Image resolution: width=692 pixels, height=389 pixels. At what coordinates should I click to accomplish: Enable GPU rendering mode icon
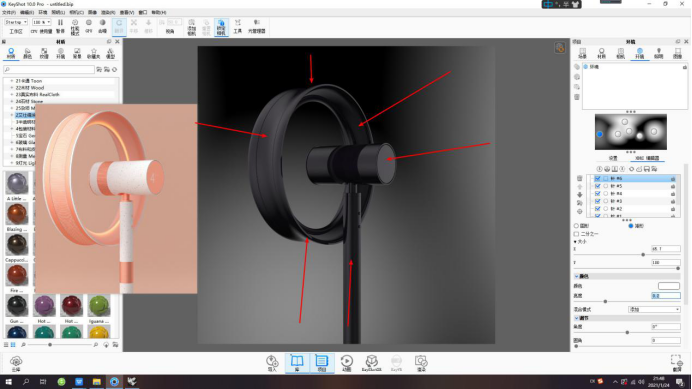click(x=89, y=23)
